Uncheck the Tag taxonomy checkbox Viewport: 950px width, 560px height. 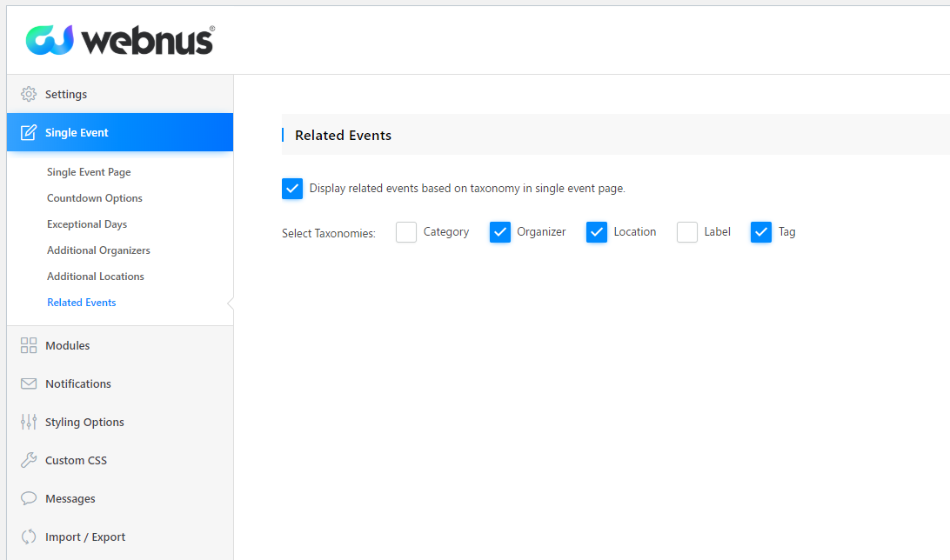761,232
